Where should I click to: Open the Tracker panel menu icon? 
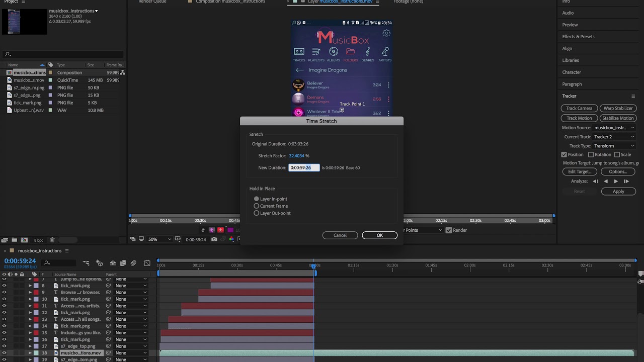(633, 96)
